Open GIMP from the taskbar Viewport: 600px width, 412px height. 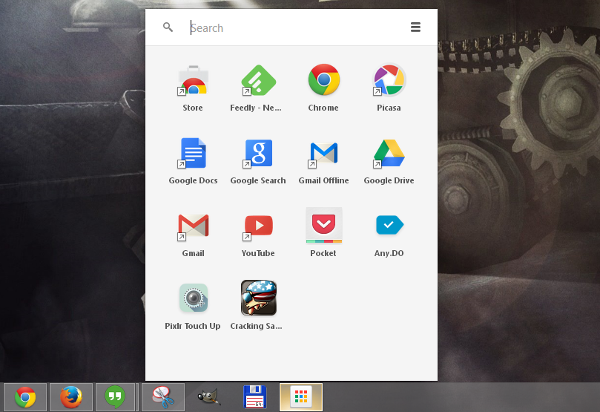point(209,397)
